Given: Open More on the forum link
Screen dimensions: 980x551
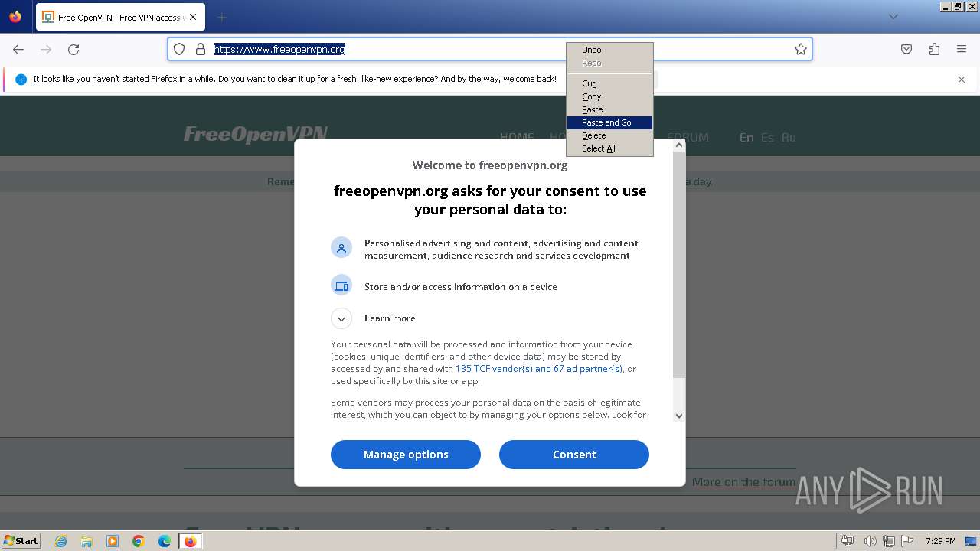Looking at the screenshot, I should coord(744,481).
